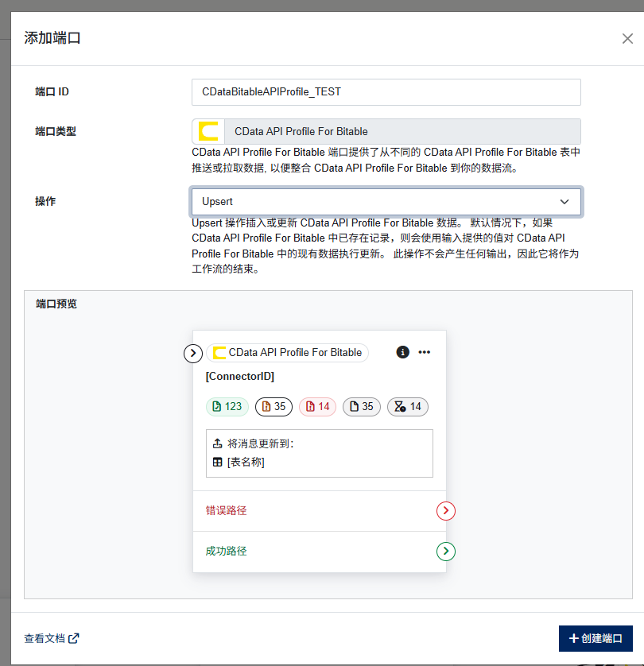Open the 操作 Upsert dropdown
The width and height of the screenshot is (644, 666).
point(386,202)
